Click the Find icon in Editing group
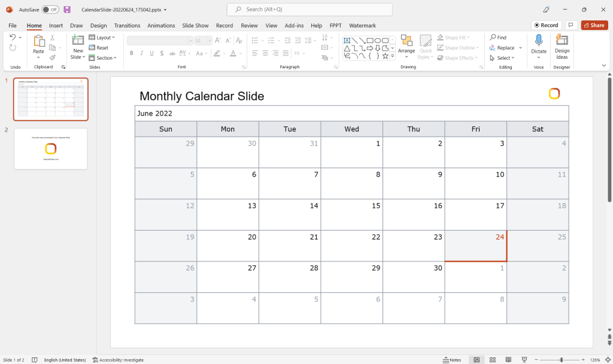 coord(498,37)
